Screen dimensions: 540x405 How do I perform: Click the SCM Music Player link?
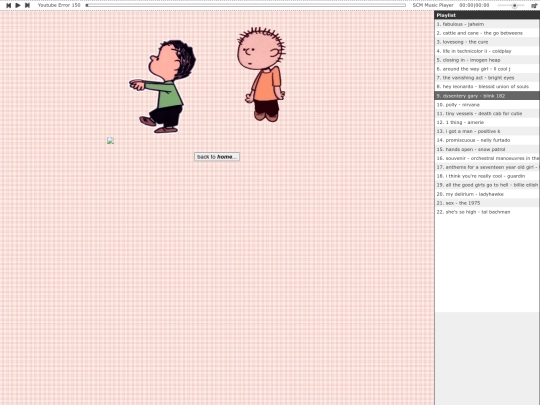[x=433, y=5]
